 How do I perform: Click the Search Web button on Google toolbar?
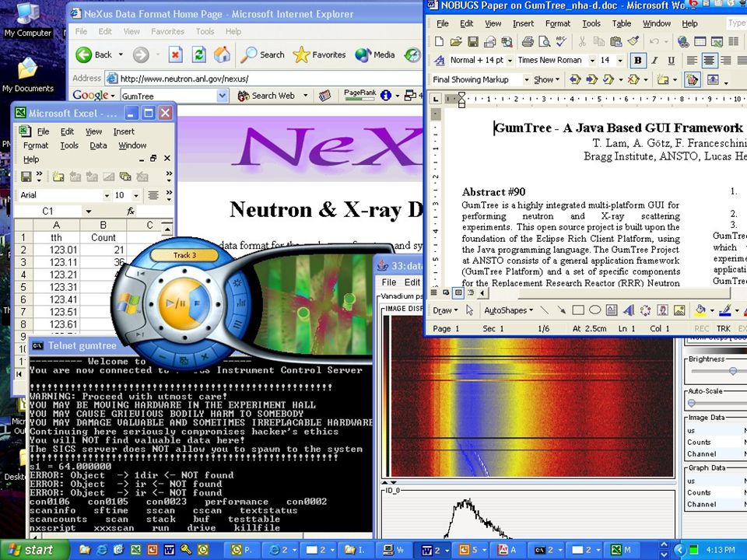[x=267, y=96]
